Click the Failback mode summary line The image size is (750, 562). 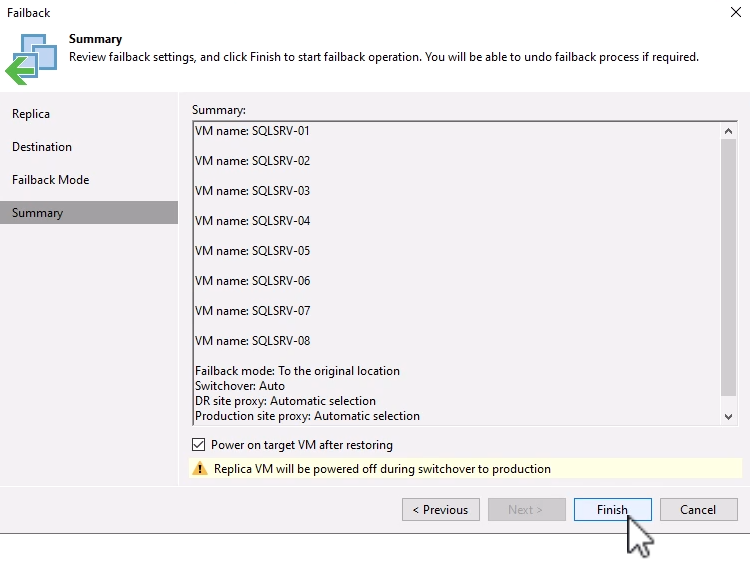pyautogui.click(x=297, y=371)
